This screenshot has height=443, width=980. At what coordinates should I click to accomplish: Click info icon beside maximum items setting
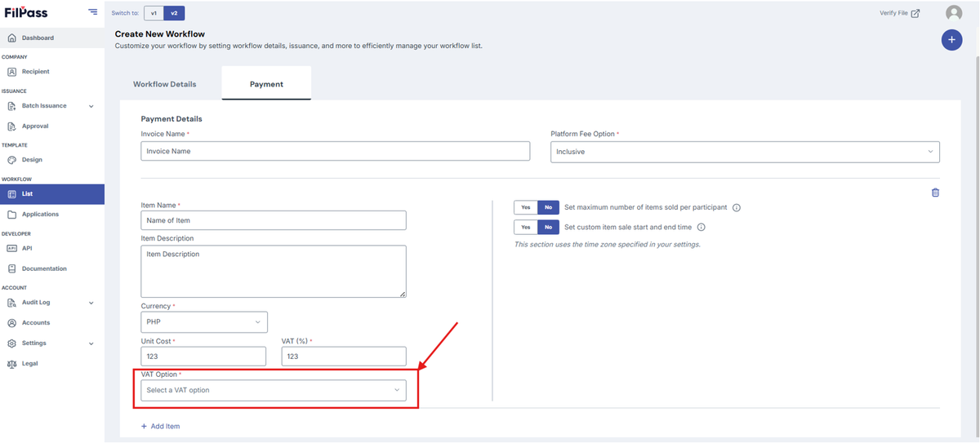click(736, 207)
